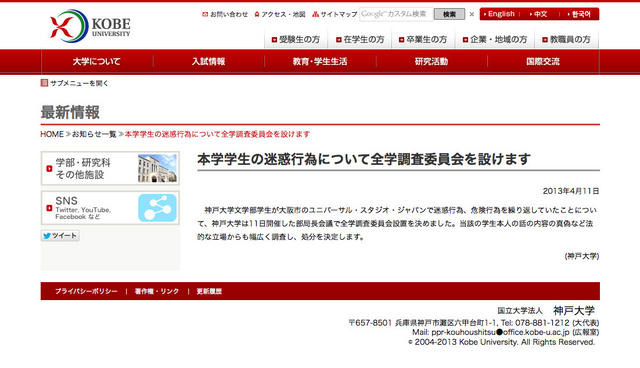Select 教育・学生生活 in main menu

pyautogui.click(x=320, y=62)
